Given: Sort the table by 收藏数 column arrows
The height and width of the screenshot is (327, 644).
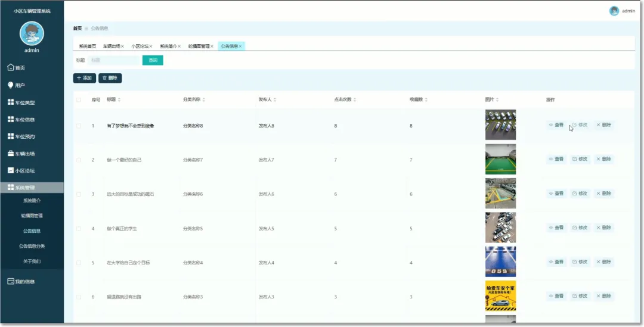Looking at the screenshot, I should click(426, 99).
